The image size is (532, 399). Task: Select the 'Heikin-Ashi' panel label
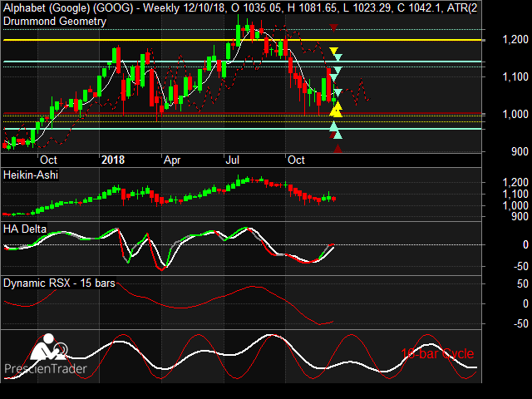[31, 175]
